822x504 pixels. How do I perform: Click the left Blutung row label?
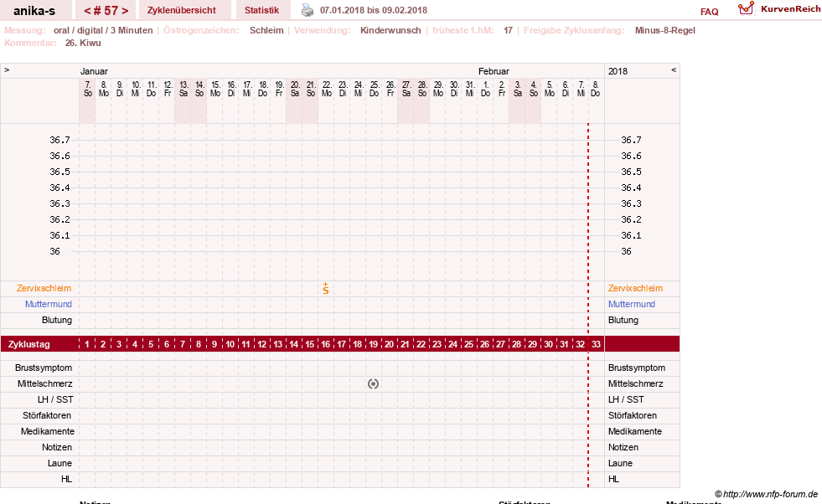[57, 320]
